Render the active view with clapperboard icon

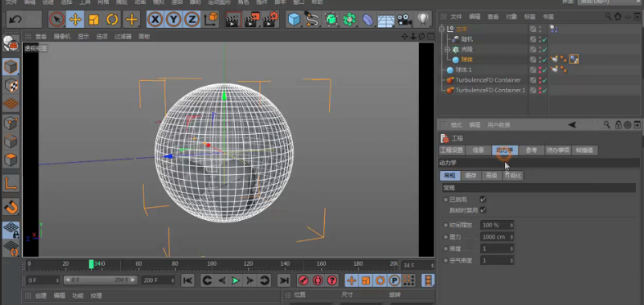pyautogui.click(x=232, y=20)
